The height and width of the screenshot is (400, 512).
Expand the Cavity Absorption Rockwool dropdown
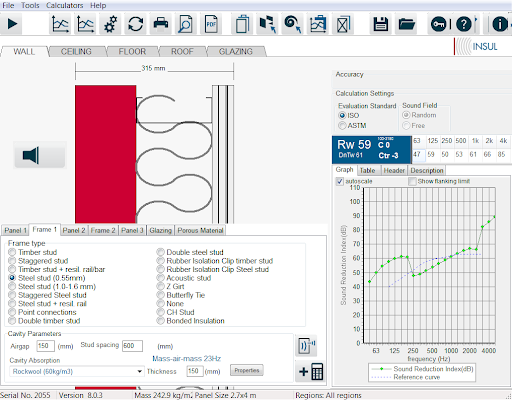140,371
